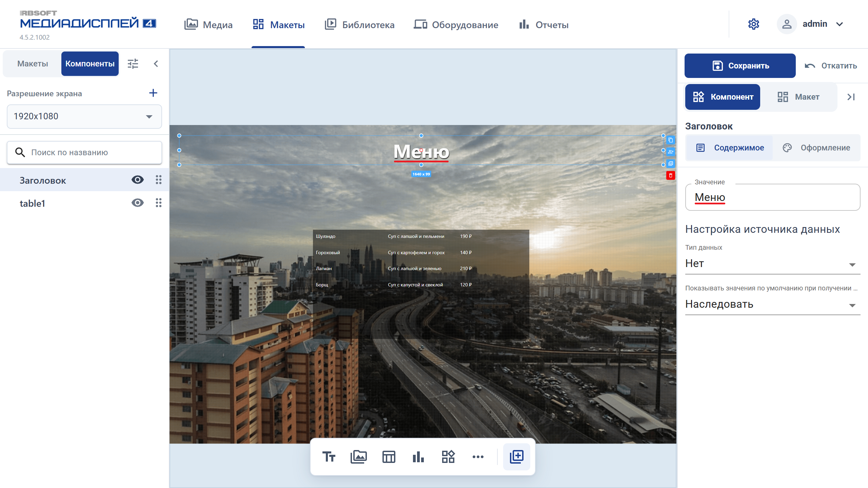Screen dimensions: 868x488
Task: Open the 1920x1080 resolution dropdown
Action: [84, 116]
